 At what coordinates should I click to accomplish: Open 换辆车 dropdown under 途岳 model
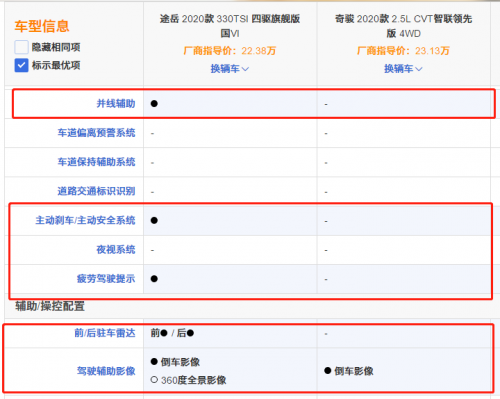[x=230, y=69]
